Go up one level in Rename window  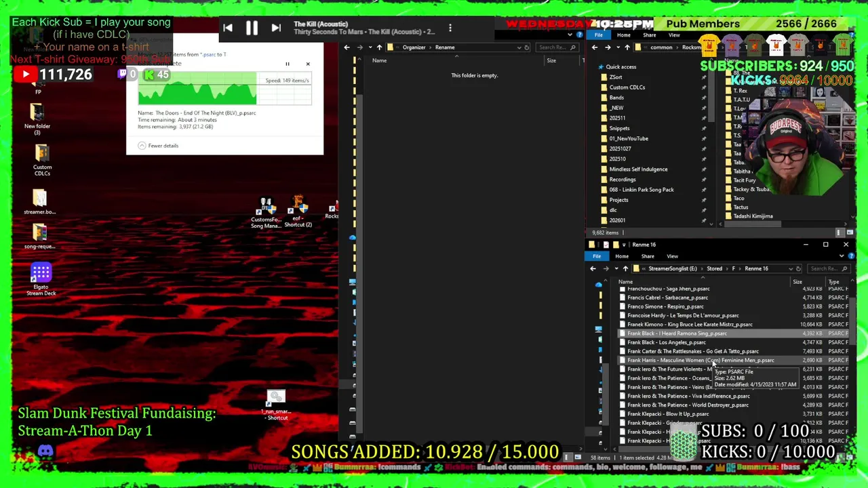pos(379,47)
